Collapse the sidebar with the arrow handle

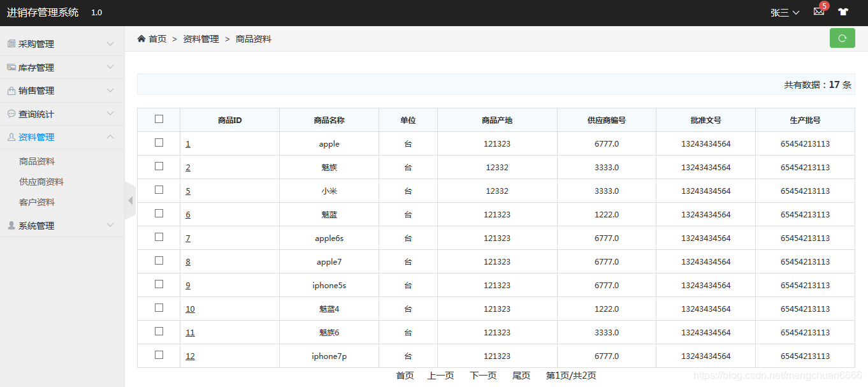click(130, 201)
